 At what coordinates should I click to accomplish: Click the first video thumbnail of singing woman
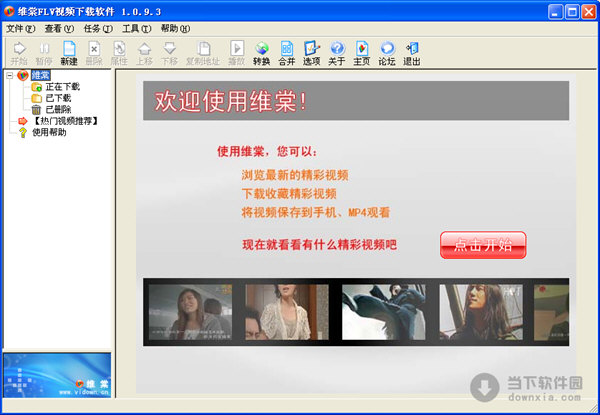click(190, 312)
